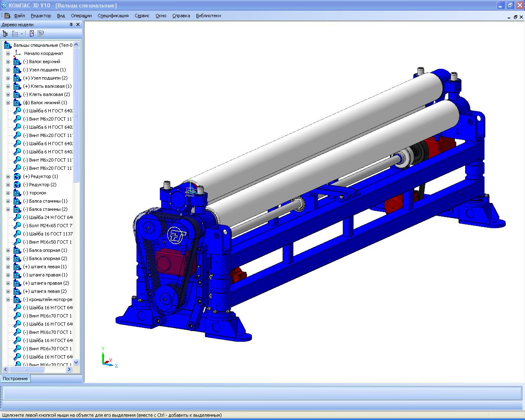This screenshot has height=420, width=525.
Task: Open the Сервис menu
Action: (x=142, y=16)
